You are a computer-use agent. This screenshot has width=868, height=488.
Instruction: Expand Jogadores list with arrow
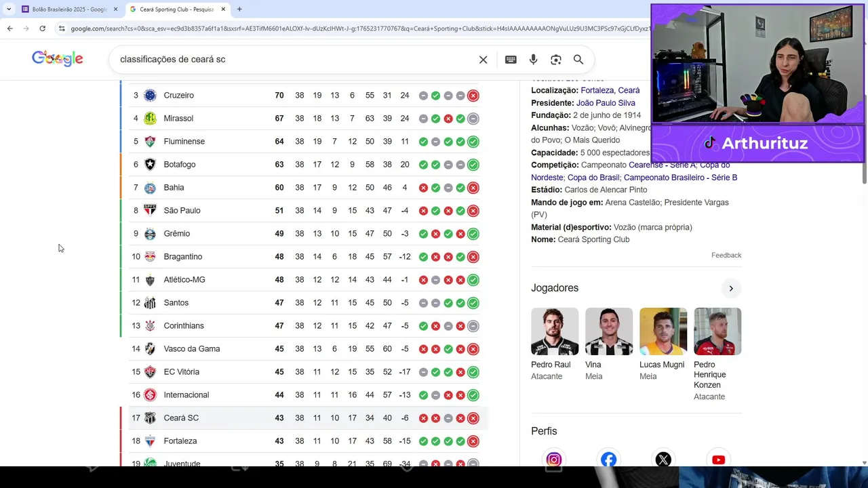click(x=731, y=289)
